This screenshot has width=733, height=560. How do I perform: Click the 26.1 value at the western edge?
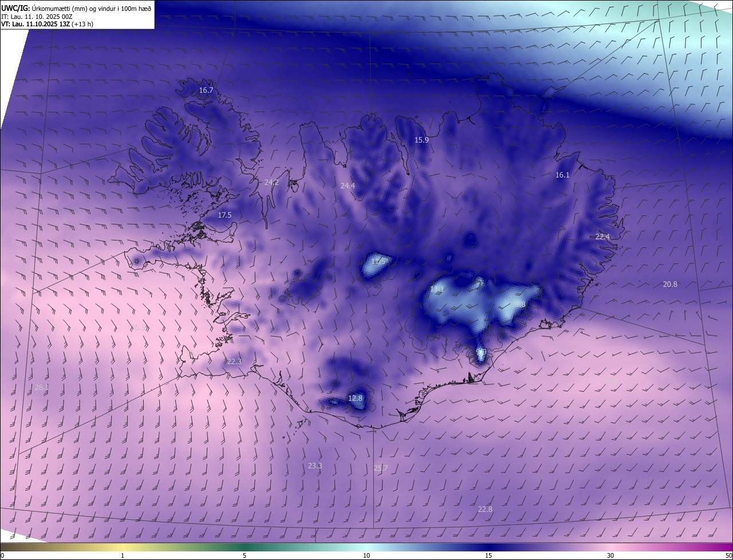42,388
